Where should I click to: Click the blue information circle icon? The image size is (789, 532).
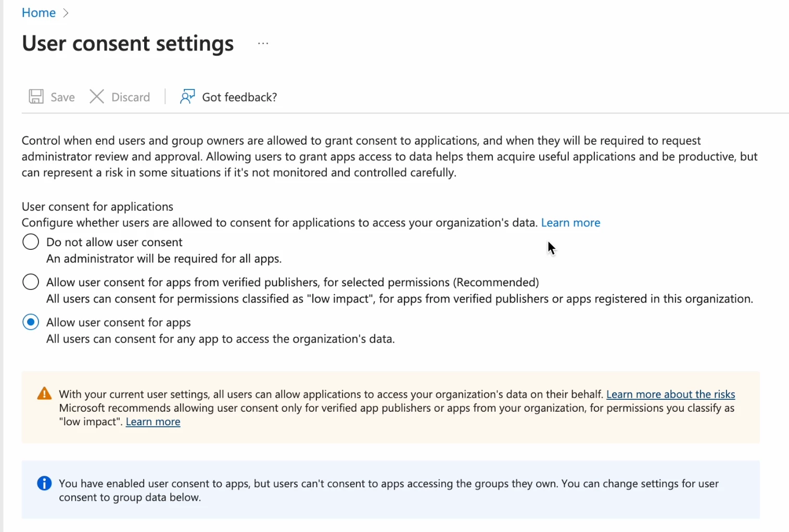pos(44,484)
